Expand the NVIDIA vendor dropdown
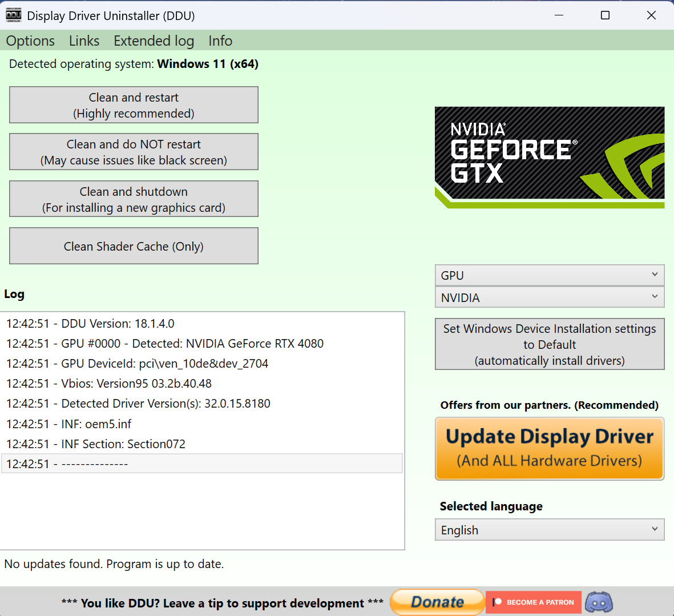This screenshot has height=616, width=674. (549, 297)
